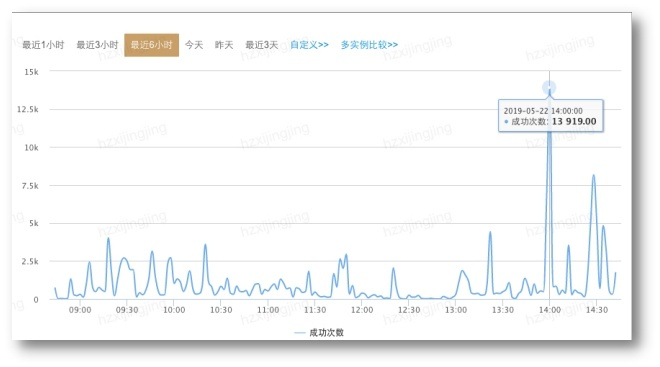The image size is (660, 367).
Task: Select the highlighted 最近6小时 tab
Action: [x=152, y=45]
